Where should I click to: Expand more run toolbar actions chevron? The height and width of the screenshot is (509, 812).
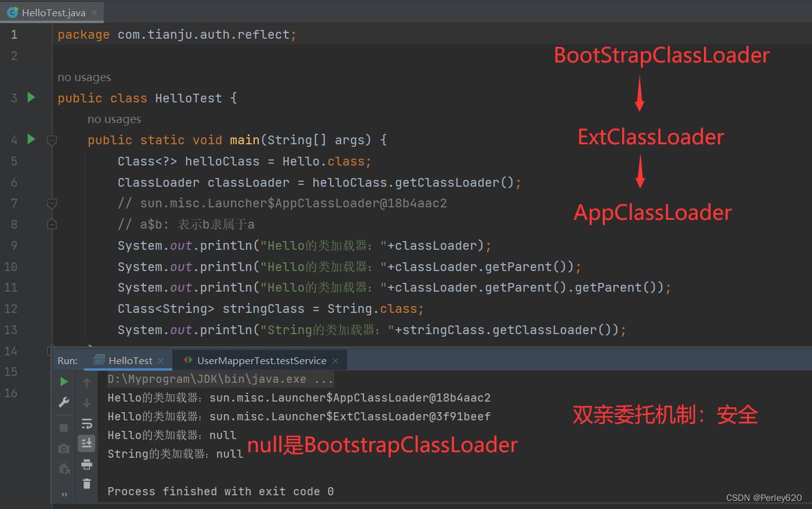coord(64,495)
